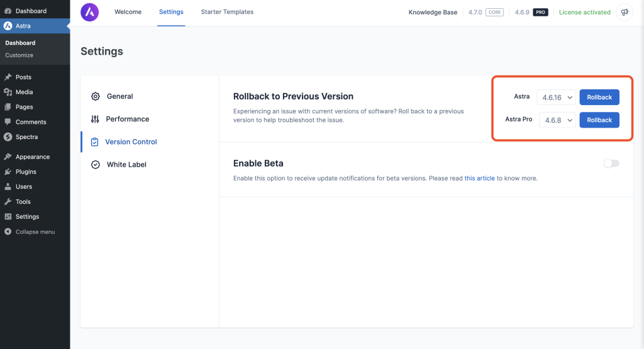This screenshot has width=644, height=349.
Task: Click the Settings sidebar icon
Action: pyautogui.click(x=8, y=216)
